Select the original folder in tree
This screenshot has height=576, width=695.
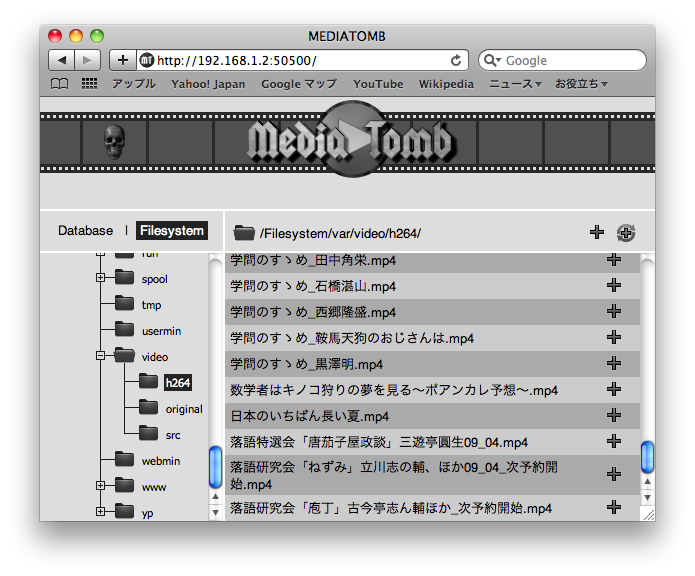point(183,409)
